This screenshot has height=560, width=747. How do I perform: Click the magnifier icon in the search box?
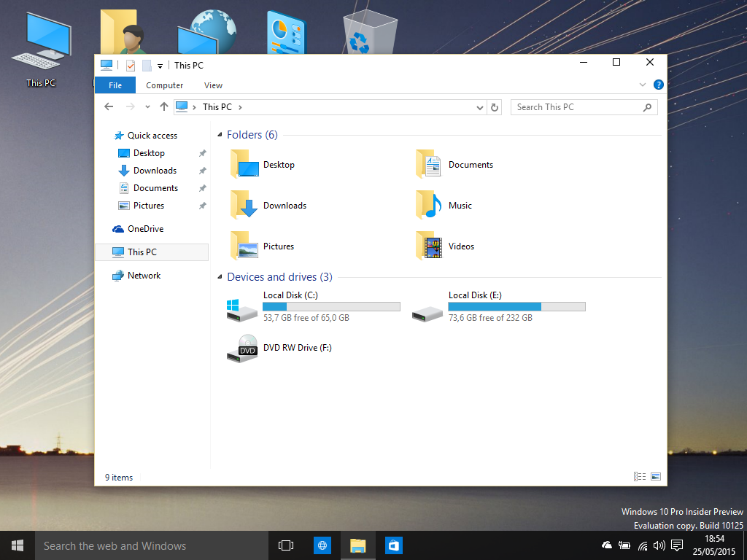[x=647, y=107]
